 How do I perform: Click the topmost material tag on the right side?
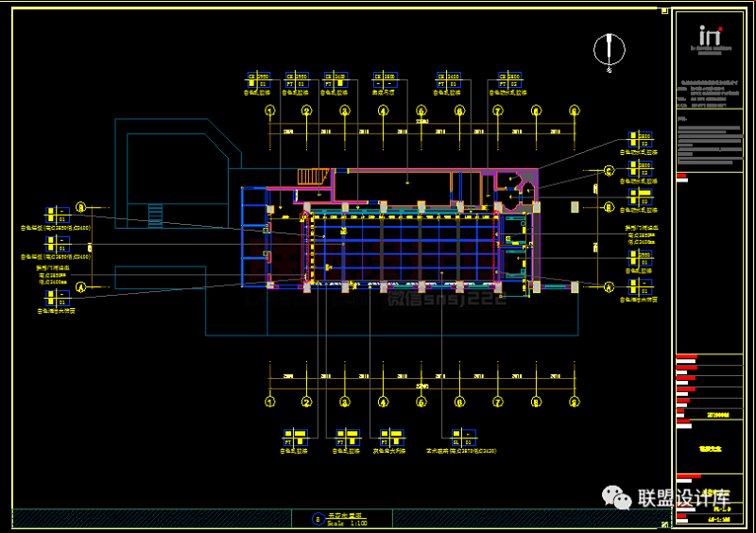(x=641, y=139)
